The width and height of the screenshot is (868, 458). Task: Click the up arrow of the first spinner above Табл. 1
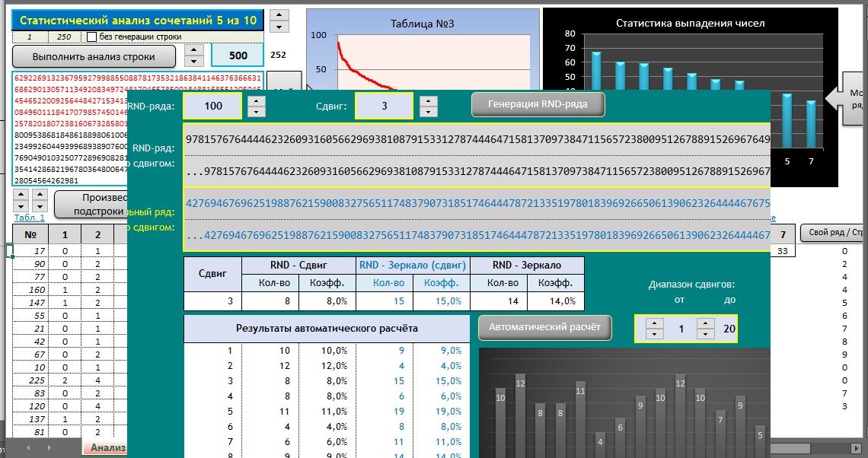pyautogui.click(x=21, y=195)
